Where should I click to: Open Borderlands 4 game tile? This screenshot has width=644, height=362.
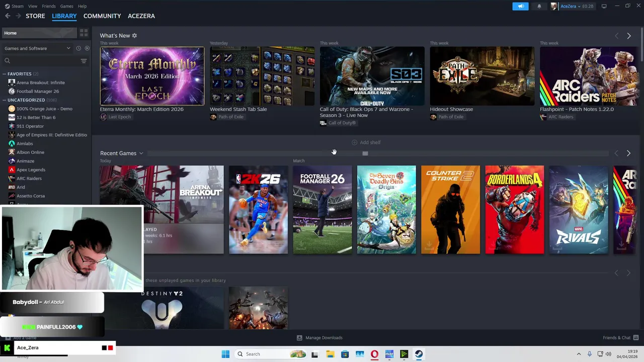(x=514, y=210)
